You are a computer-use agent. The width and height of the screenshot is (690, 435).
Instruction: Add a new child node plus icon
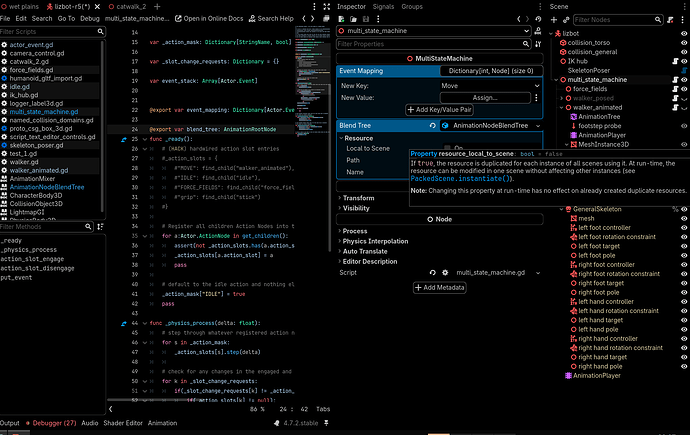(x=554, y=19)
